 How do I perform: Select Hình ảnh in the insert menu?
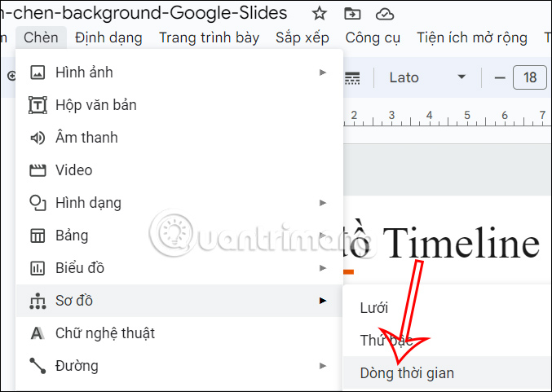179,73
